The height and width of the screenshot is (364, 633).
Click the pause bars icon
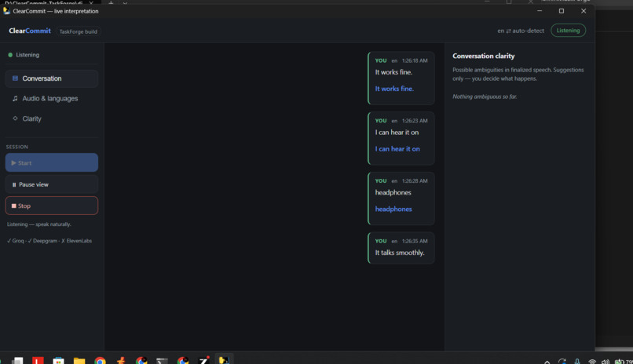click(14, 184)
